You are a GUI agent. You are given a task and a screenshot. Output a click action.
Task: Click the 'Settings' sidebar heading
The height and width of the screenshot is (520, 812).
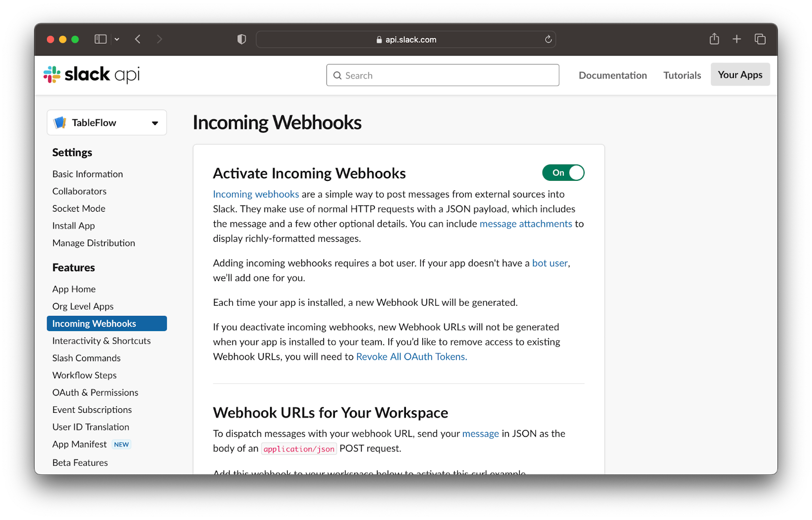click(x=72, y=152)
